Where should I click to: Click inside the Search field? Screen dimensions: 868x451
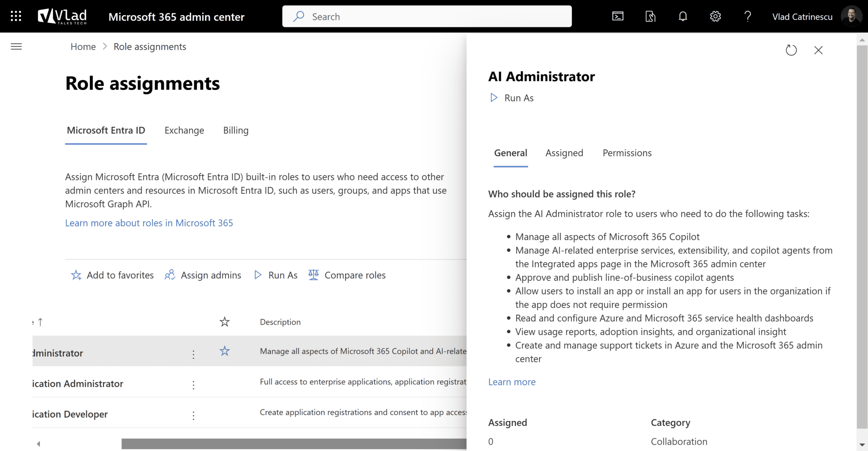point(426,16)
